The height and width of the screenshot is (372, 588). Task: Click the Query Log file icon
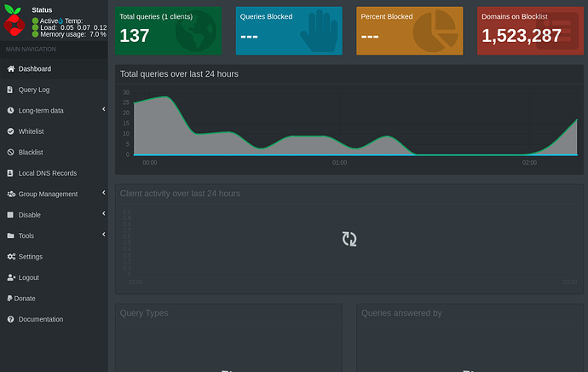pos(10,90)
